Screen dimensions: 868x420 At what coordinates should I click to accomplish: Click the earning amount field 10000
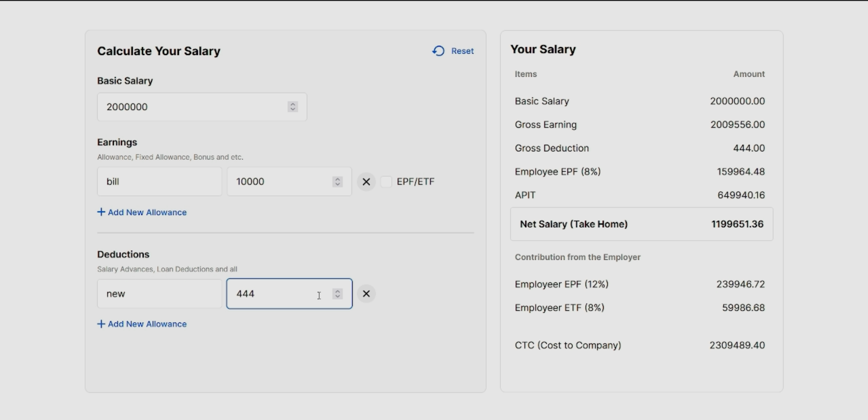[289, 182]
